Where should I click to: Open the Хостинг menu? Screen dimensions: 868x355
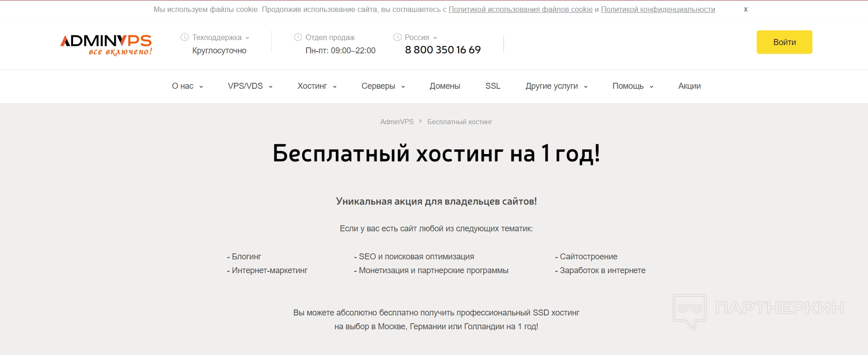coord(317,86)
